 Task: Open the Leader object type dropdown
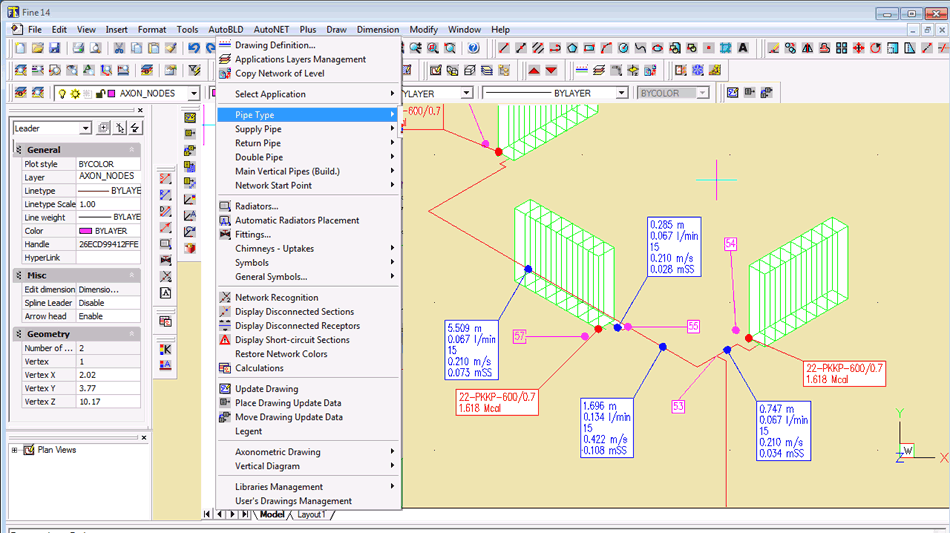tap(85, 128)
